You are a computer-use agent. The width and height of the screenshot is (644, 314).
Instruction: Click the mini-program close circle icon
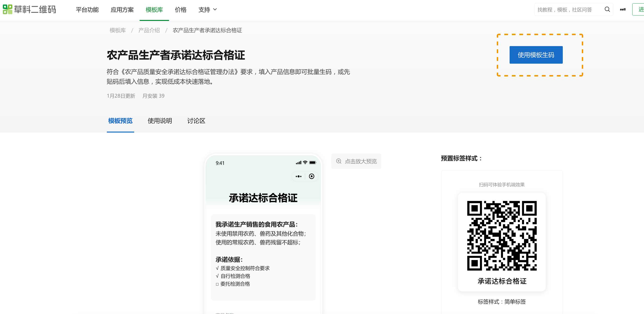pos(312,176)
